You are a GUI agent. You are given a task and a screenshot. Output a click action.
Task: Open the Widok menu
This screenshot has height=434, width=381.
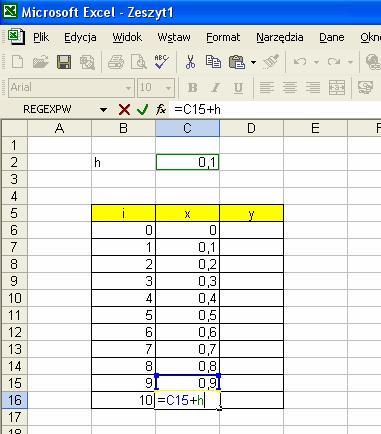127,37
